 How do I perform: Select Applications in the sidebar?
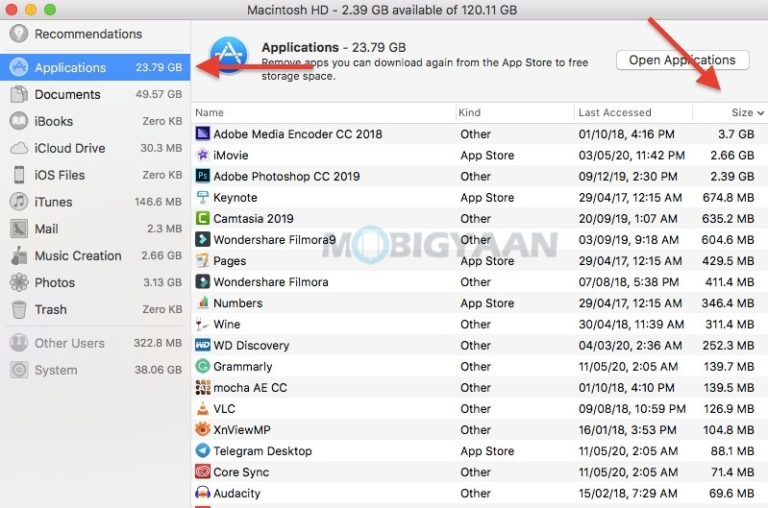click(95, 67)
